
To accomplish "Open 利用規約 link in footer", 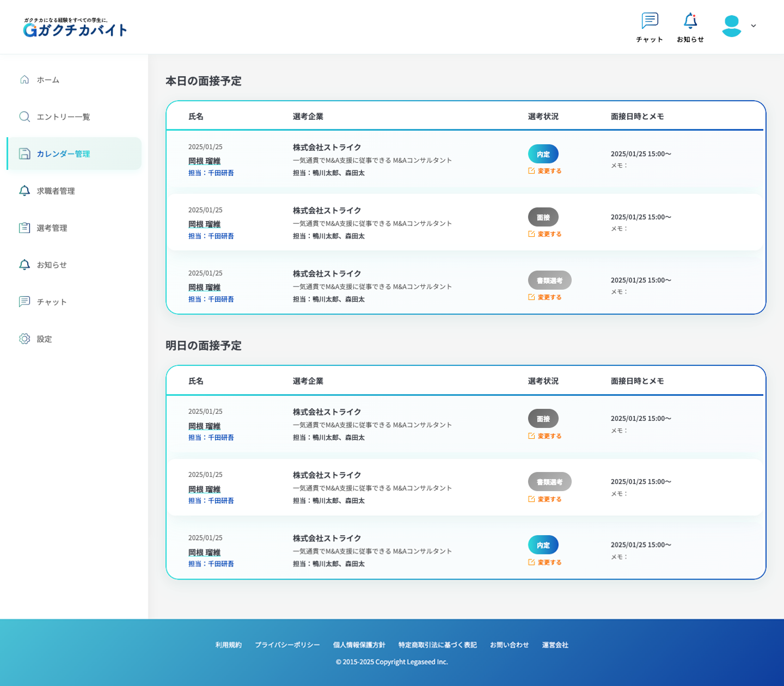I will (228, 645).
